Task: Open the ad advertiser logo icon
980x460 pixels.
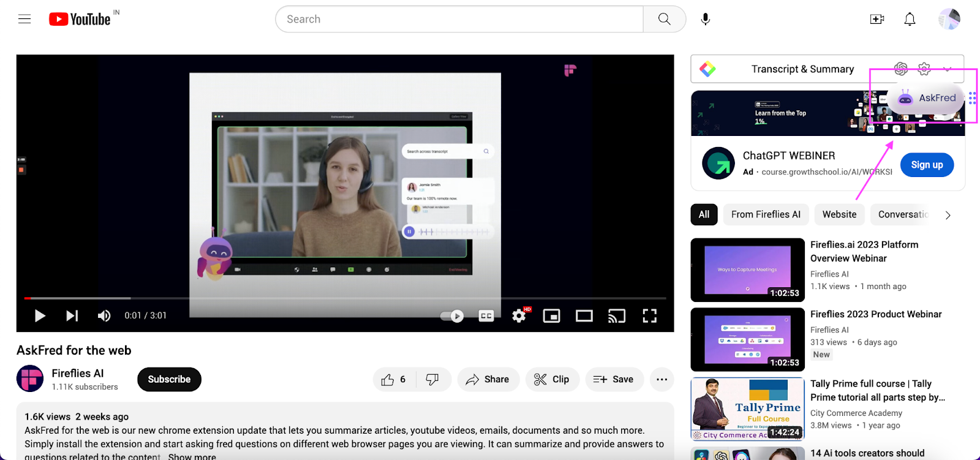Action: tap(718, 163)
